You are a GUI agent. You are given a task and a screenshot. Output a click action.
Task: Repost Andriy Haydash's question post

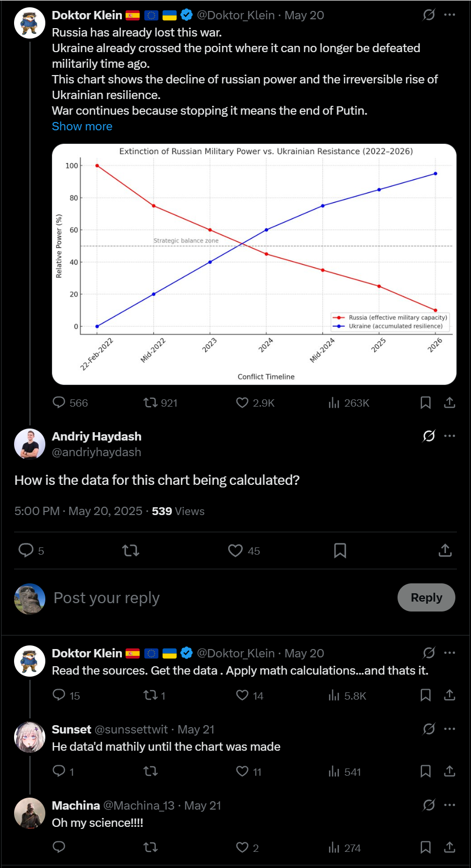tap(130, 551)
